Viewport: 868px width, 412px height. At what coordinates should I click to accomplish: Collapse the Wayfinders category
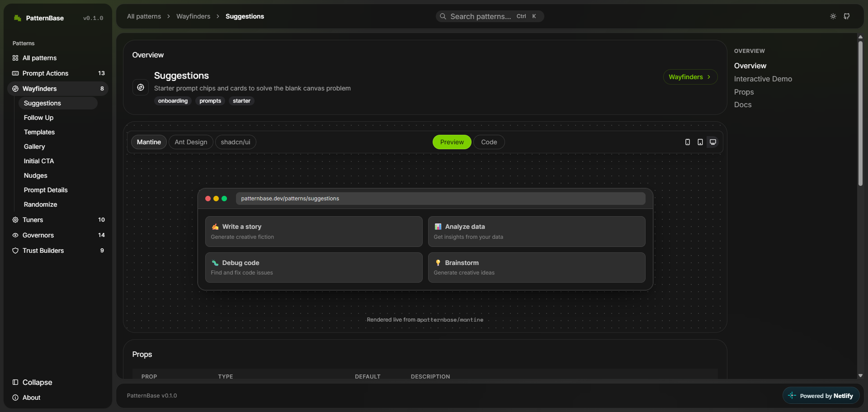tap(58, 89)
